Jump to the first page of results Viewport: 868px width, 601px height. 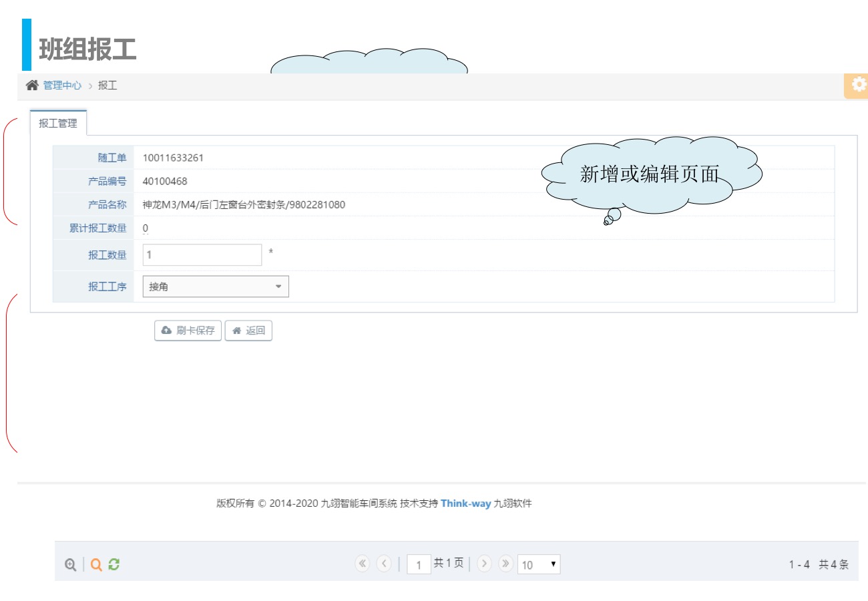[x=363, y=564]
